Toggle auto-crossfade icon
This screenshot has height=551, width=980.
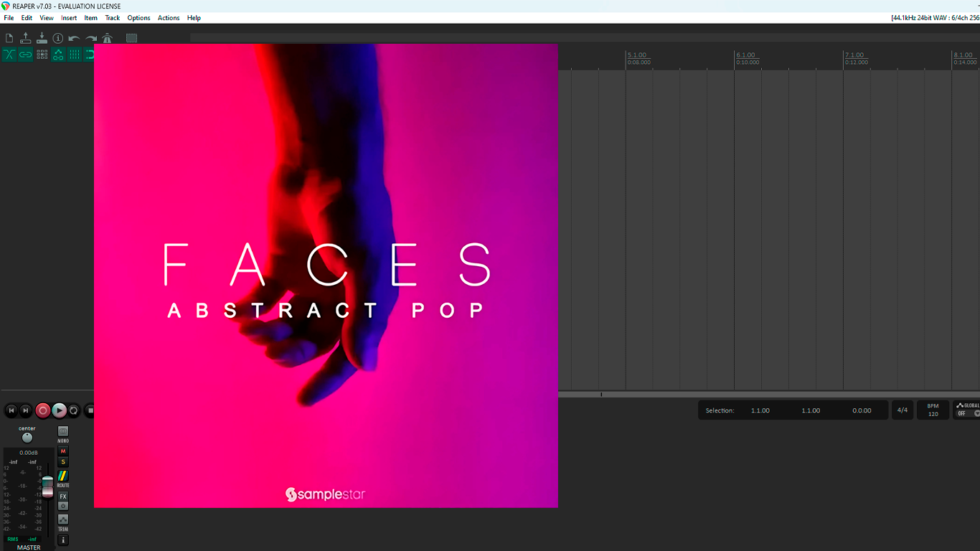coord(9,55)
